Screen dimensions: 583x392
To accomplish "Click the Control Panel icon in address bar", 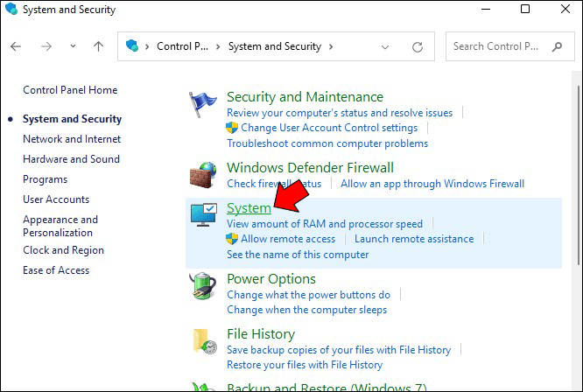I will (132, 45).
